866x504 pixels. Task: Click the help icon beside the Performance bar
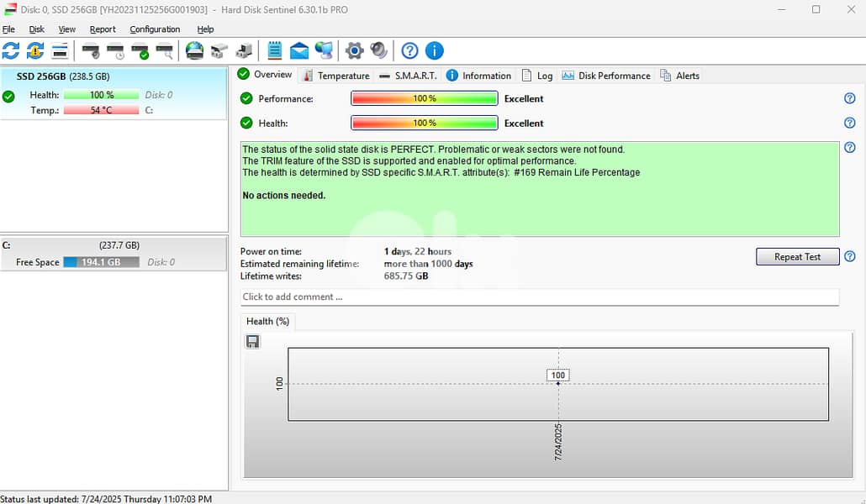click(849, 98)
